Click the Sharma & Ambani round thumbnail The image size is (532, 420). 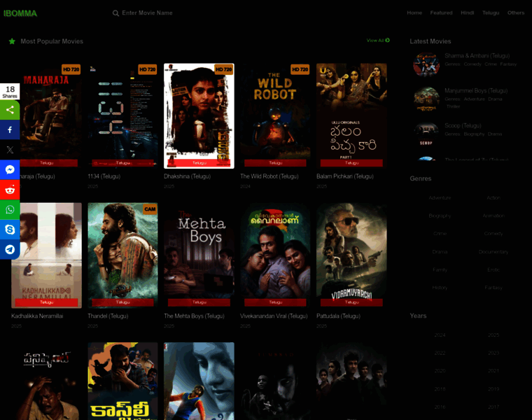(x=426, y=64)
